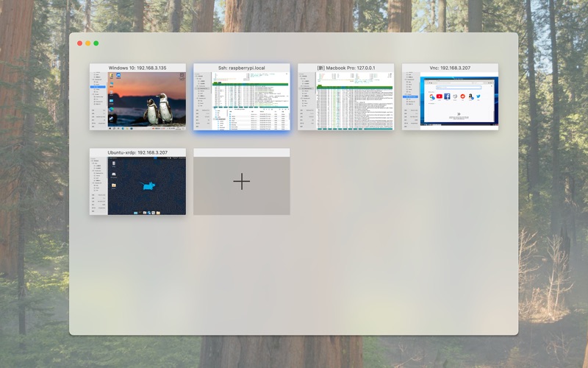Minimize the window using the yellow button
This screenshot has width=588, height=368.
pos(87,43)
